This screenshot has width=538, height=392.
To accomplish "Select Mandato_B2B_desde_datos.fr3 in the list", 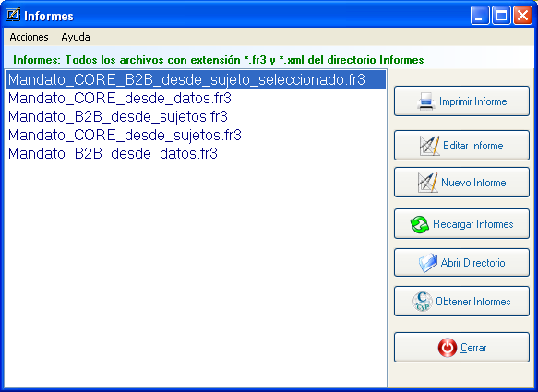I will (113, 154).
